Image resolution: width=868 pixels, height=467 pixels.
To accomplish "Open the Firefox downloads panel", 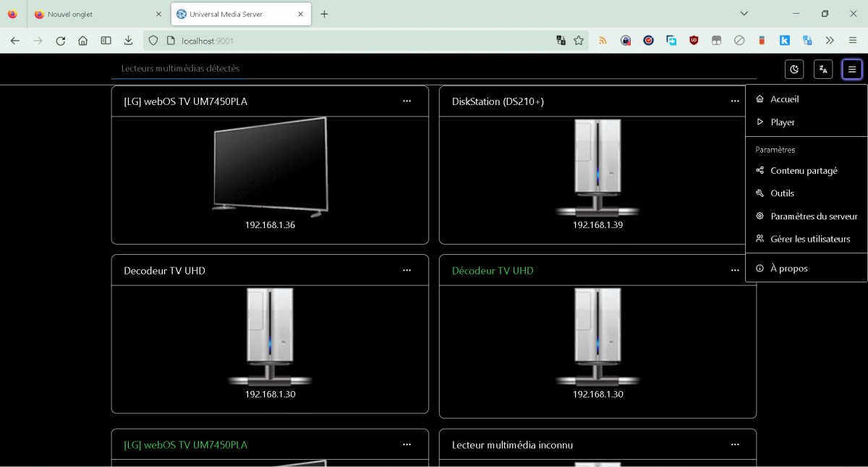I will point(128,41).
